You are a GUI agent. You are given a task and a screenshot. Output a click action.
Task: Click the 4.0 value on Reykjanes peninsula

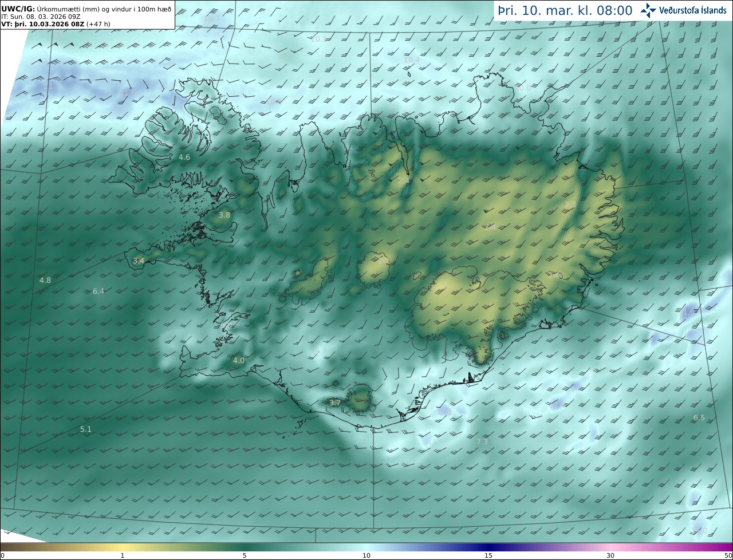pyautogui.click(x=239, y=361)
